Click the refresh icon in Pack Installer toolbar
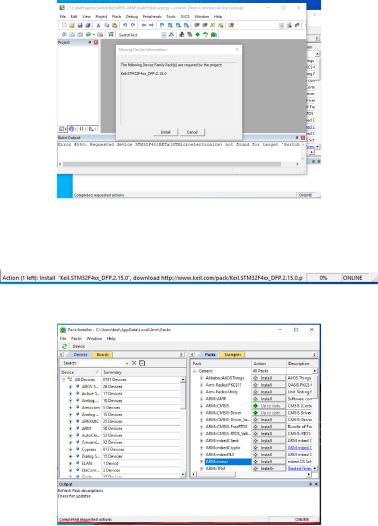The height and width of the screenshot is (526, 378). [x=64, y=347]
